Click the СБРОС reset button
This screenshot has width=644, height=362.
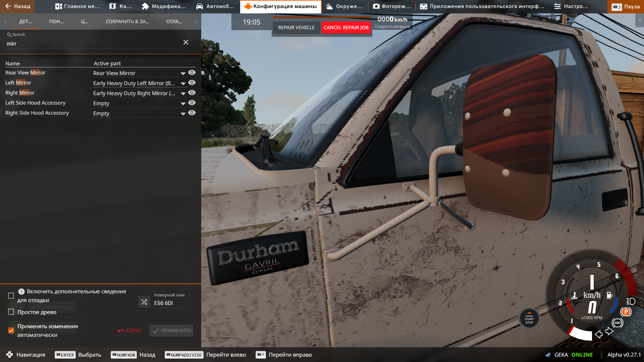(130, 330)
